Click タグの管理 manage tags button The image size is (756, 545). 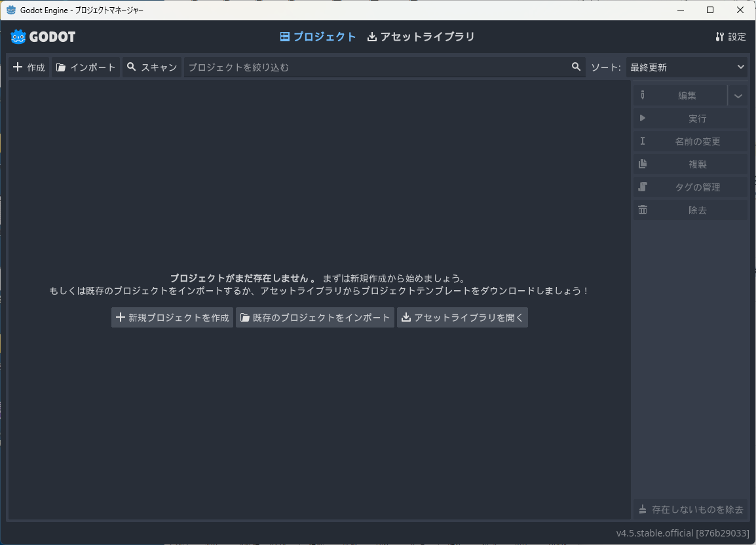coord(690,187)
